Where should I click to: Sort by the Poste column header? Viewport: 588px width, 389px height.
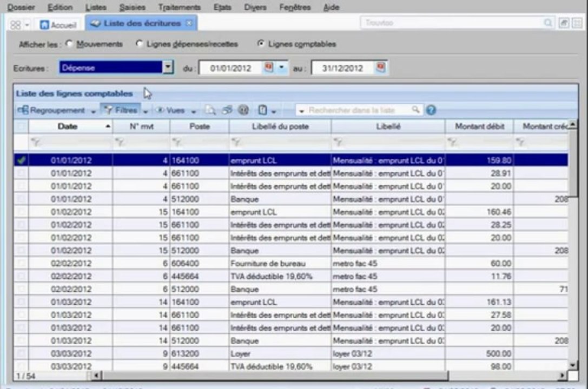pyautogui.click(x=200, y=126)
